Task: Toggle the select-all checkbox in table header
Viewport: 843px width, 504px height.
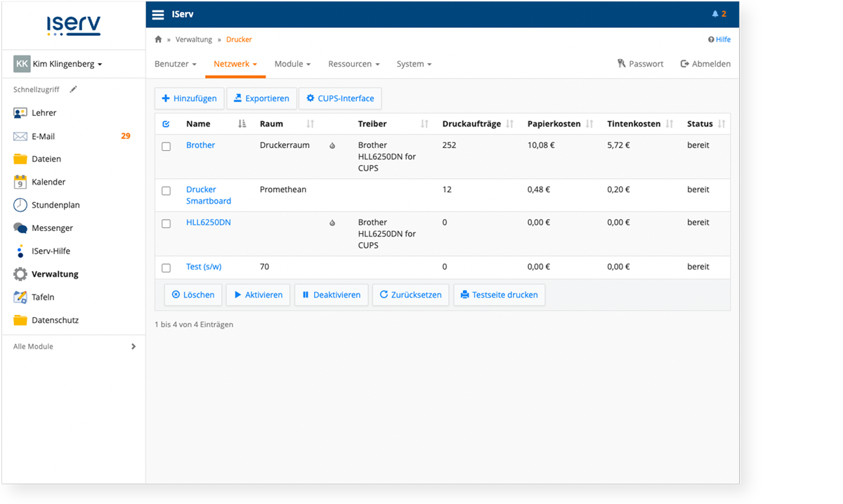Action: click(x=166, y=124)
